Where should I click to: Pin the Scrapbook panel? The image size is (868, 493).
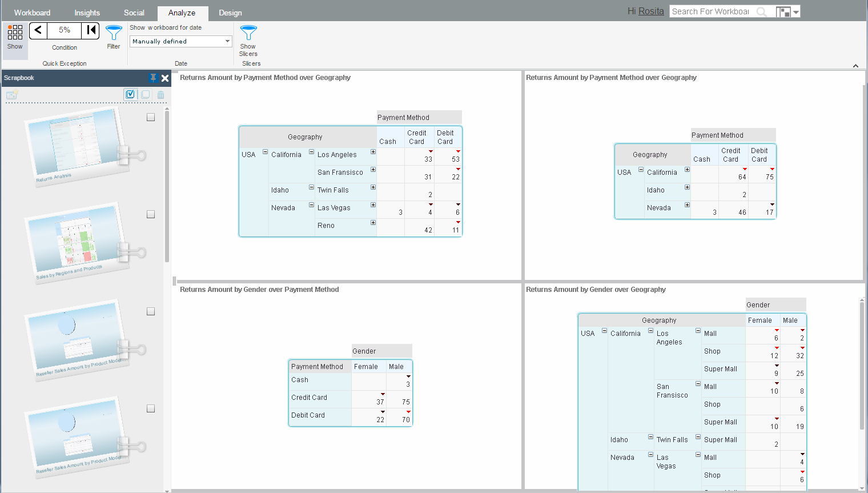153,78
